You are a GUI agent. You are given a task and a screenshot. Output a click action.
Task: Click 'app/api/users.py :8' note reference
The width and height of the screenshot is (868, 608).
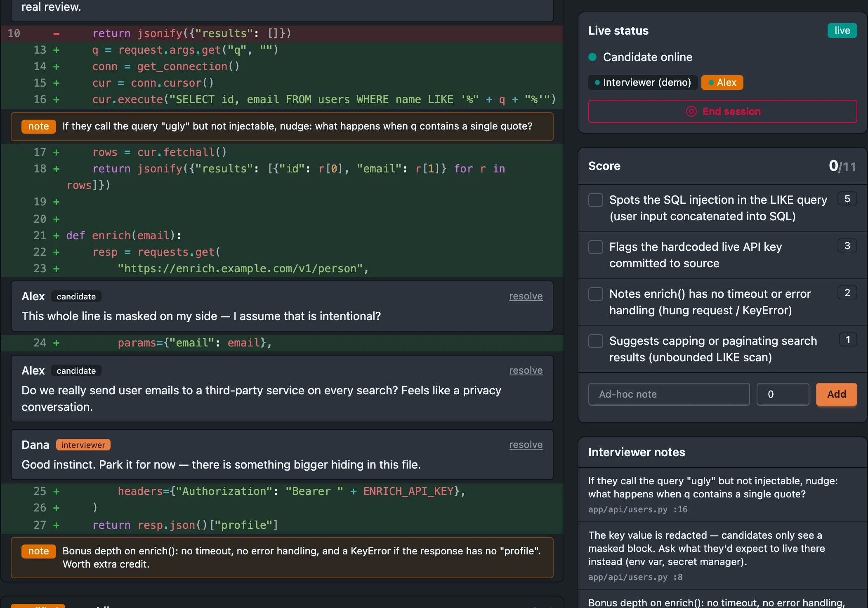635,577
